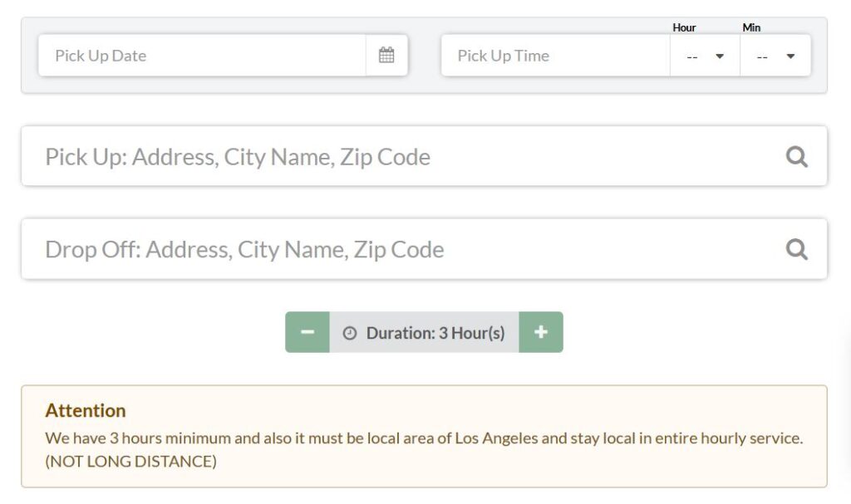Click the Attention heading
851x504 pixels.
(86, 410)
